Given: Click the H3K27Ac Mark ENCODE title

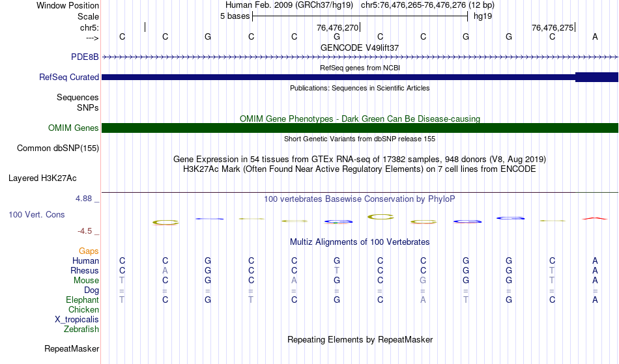Looking at the screenshot, I should 360,169.
